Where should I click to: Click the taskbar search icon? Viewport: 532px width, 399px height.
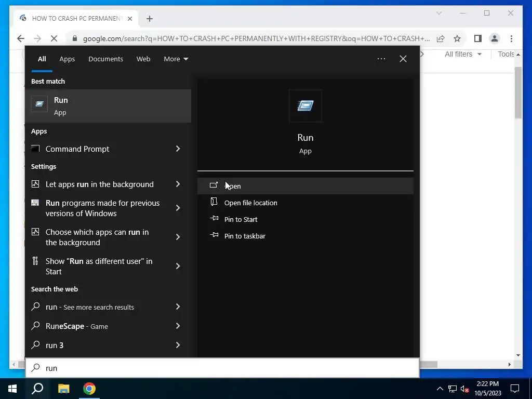click(x=37, y=389)
